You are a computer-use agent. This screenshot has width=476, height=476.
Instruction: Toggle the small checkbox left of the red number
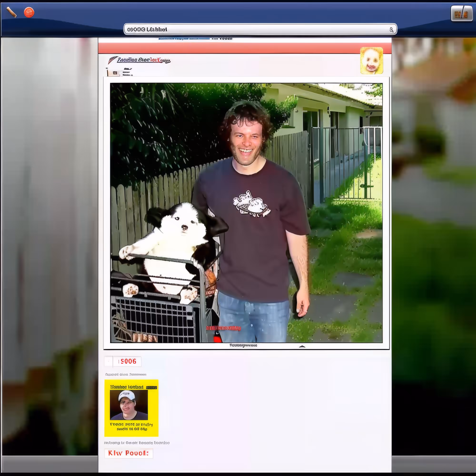tap(108, 361)
